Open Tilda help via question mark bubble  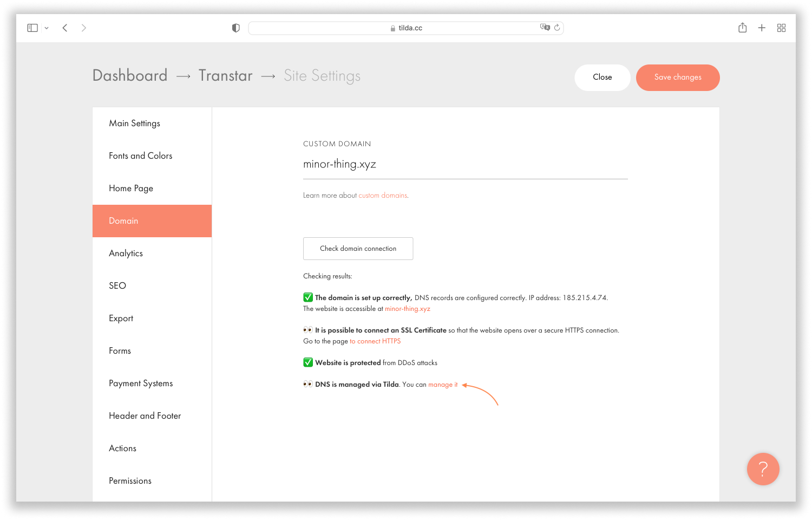(763, 469)
